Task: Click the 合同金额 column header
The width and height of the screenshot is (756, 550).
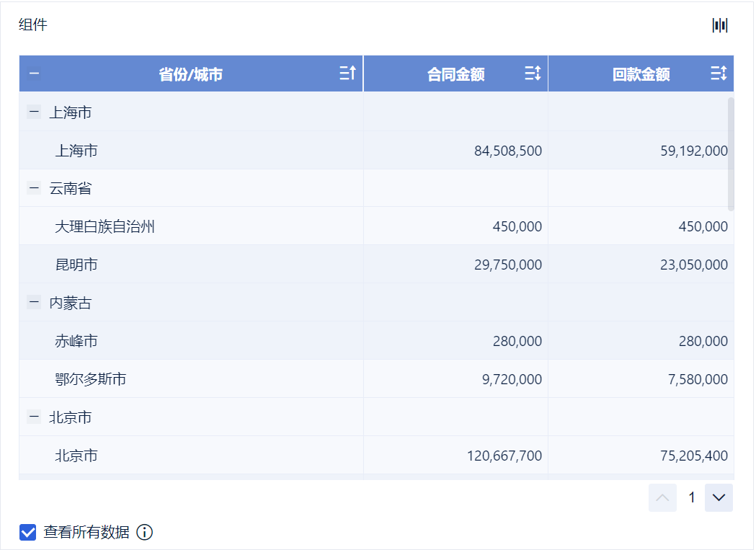Action: [455, 74]
